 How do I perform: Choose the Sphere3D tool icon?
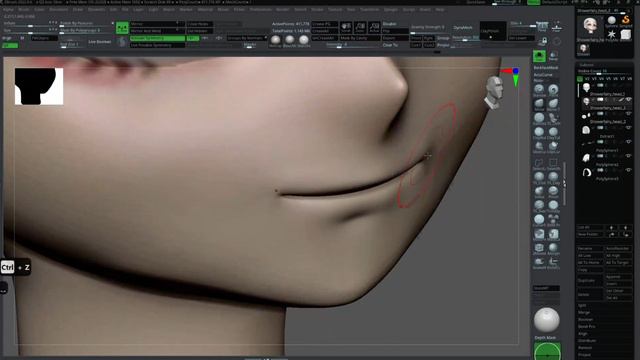(x=611, y=21)
